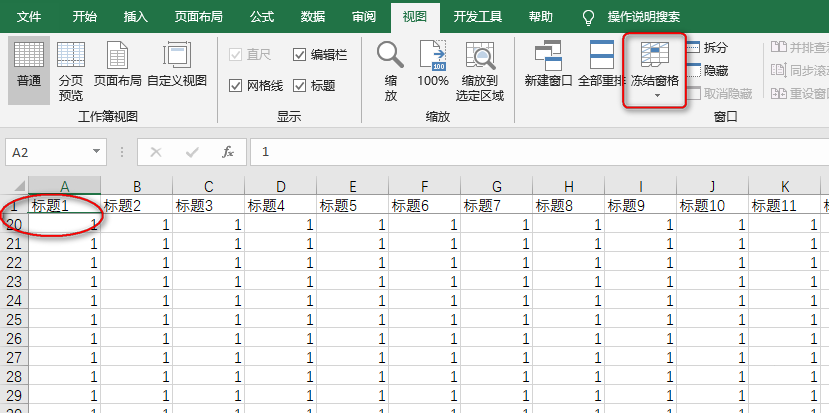Image resolution: width=829 pixels, height=413 pixels.
Task: Open the Data (数据) tab
Action: 313,17
